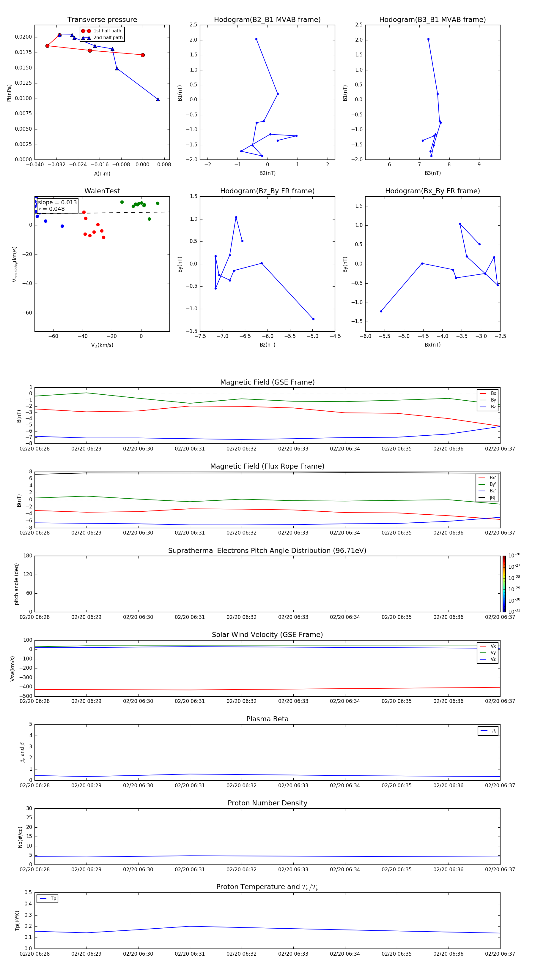Click the "B3(nT)" x-axis label
The width and height of the screenshot is (535, 980).
[x=432, y=173]
